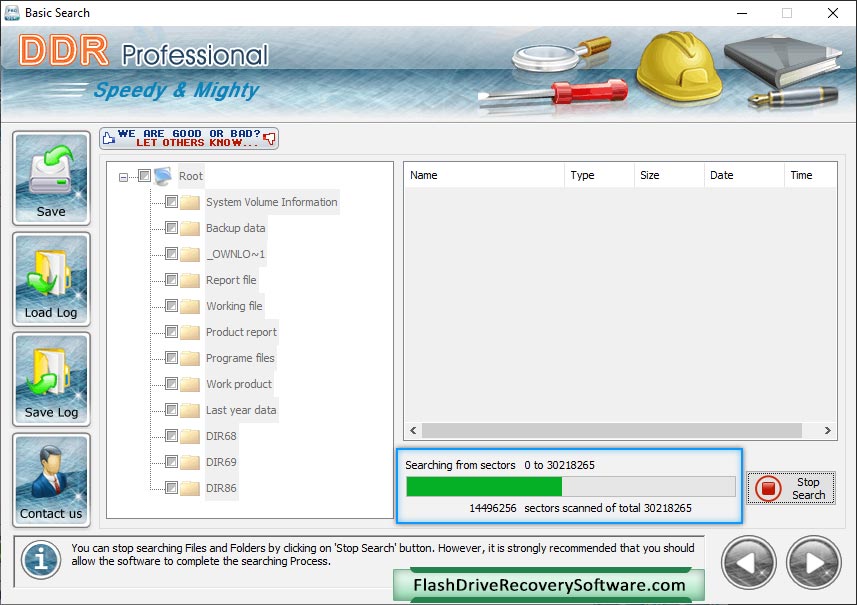Toggle the Root checkbox
This screenshot has width=857, height=605.
click(x=144, y=175)
